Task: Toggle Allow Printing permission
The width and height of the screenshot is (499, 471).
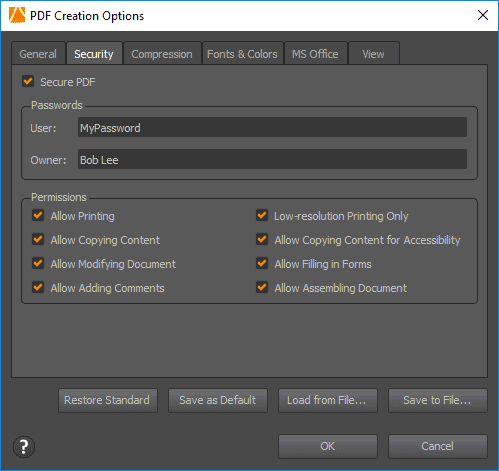Action: (x=38, y=215)
